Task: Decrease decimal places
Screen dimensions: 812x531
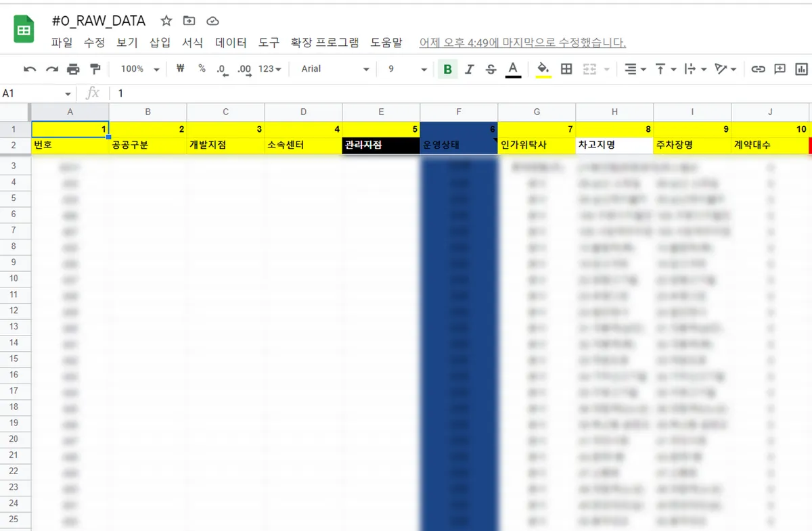Action: point(221,69)
